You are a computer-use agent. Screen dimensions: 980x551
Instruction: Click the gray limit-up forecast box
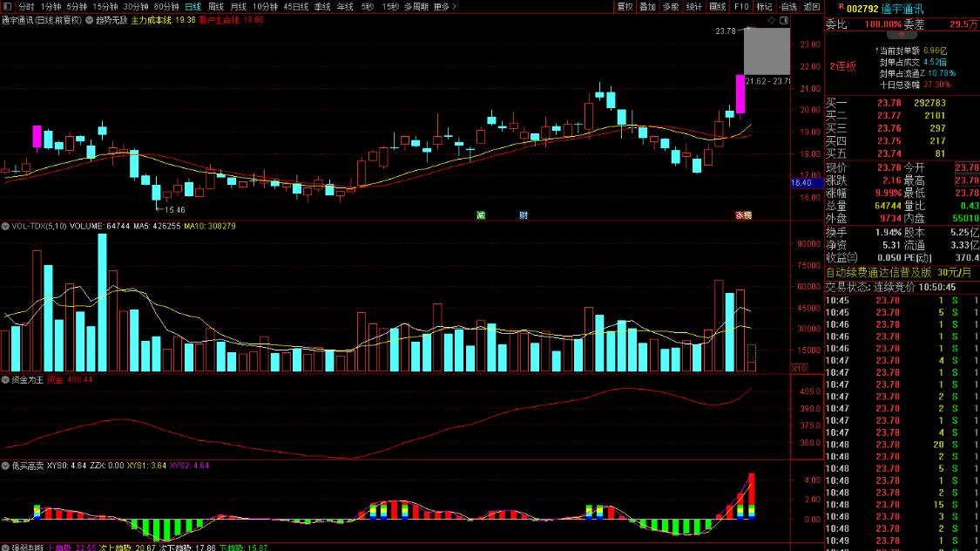[767, 51]
